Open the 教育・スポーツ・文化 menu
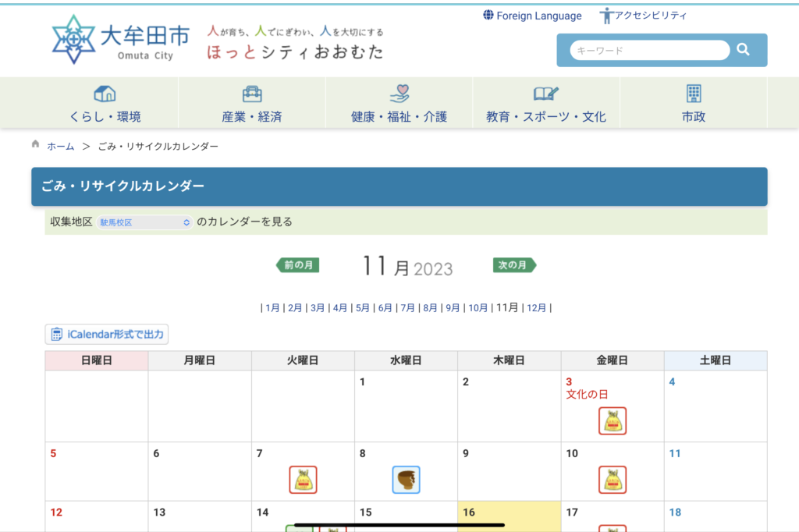The image size is (799, 532). click(x=545, y=104)
